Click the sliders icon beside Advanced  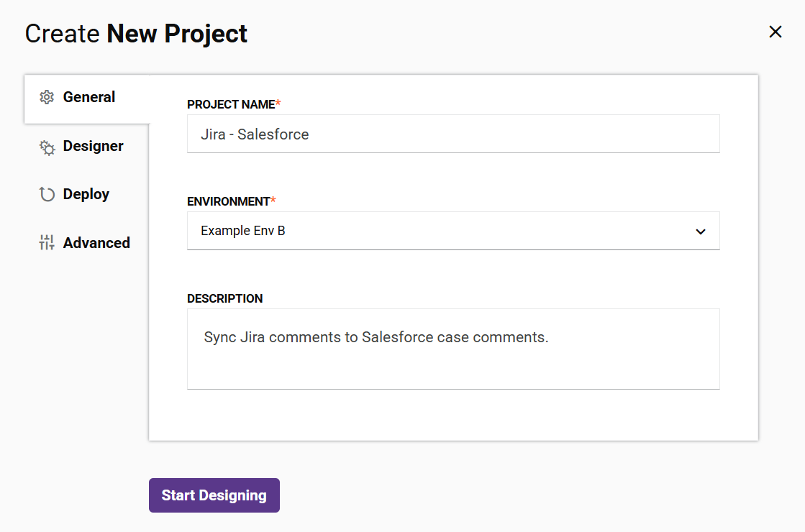point(46,242)
